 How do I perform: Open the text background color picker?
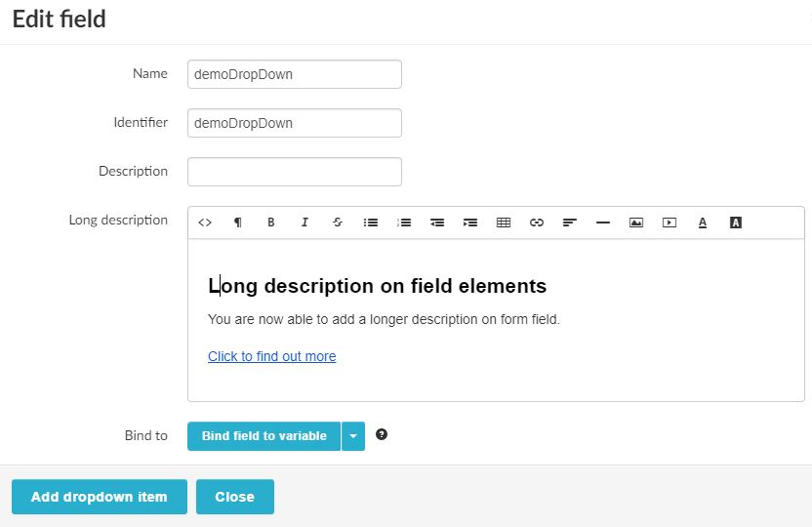736,223
